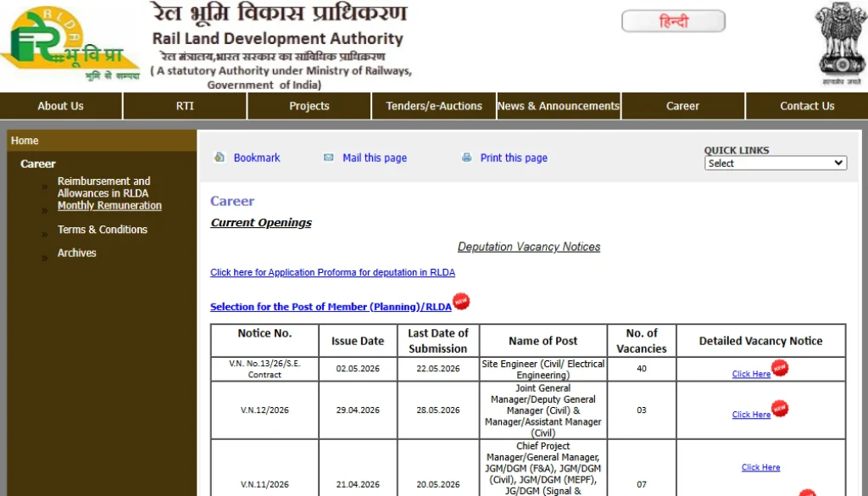868x496 pixels.
Task: Click vacancies count 03 cell
Action: click(642, 410)
